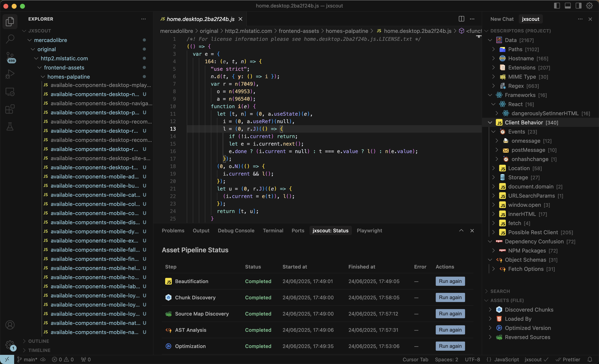Select Possible Rest Client [205] item
This screenshot has height=364, width=599.
540,232
